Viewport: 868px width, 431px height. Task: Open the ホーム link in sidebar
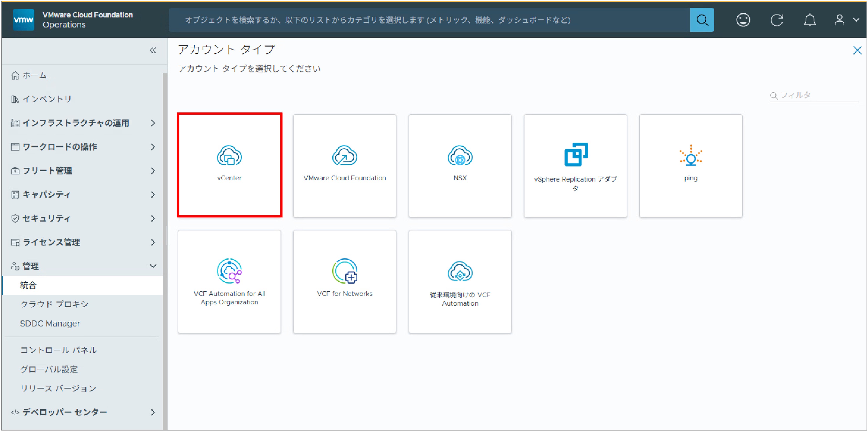click(34, 75)
